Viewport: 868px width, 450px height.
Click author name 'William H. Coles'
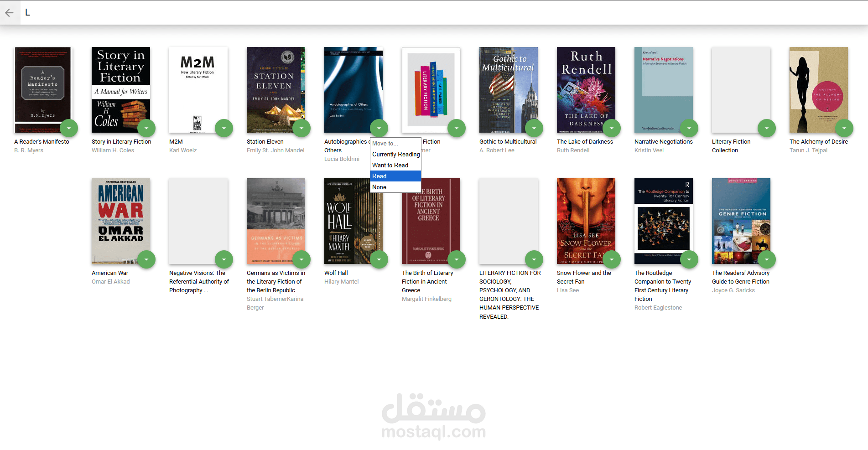click(113, 150)
